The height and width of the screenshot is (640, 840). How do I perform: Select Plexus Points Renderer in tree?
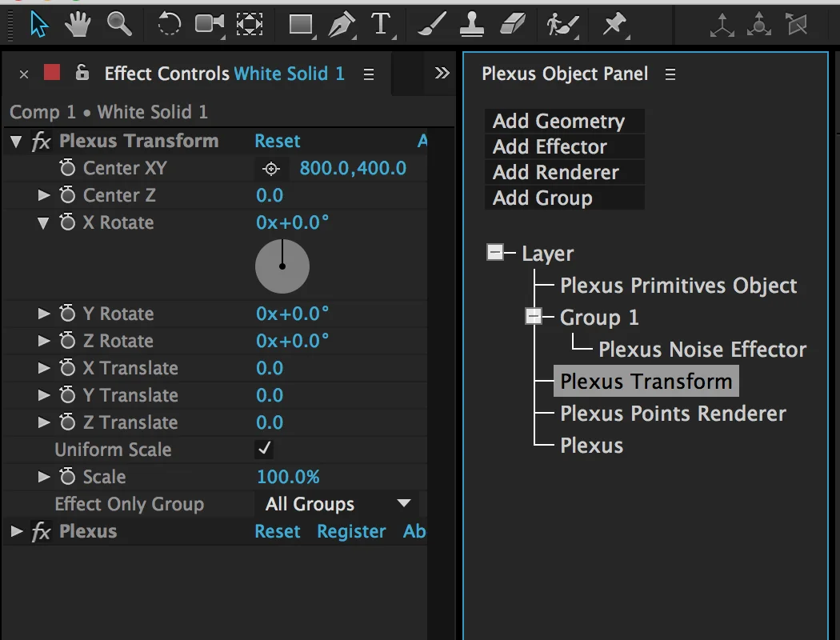click(673, 414)
